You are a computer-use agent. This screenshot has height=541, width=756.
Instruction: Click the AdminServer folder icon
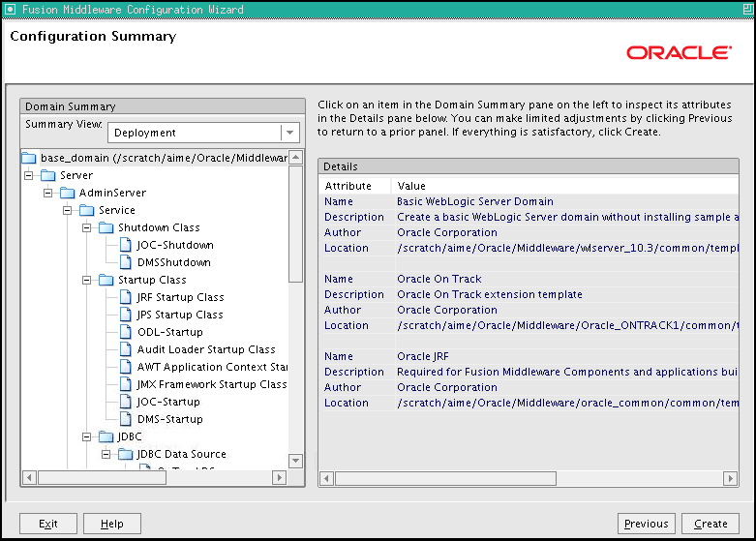68,193
